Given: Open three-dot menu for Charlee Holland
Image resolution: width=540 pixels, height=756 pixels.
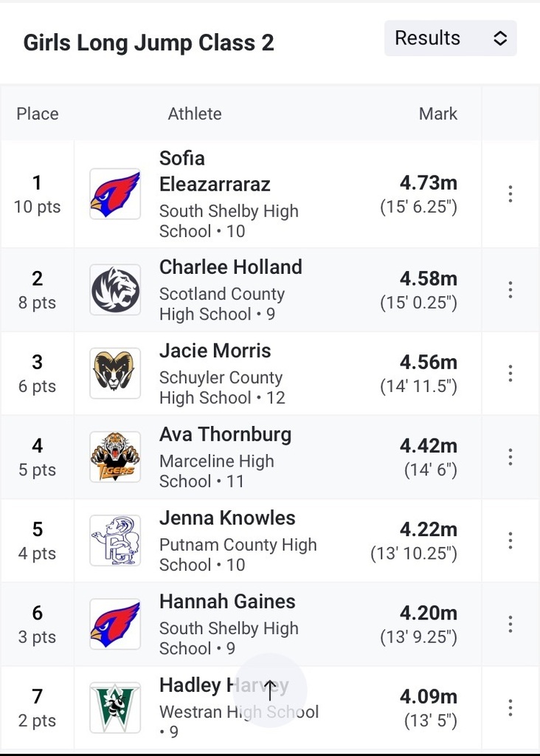Looking at the screenshot, I should click(510, 289).
